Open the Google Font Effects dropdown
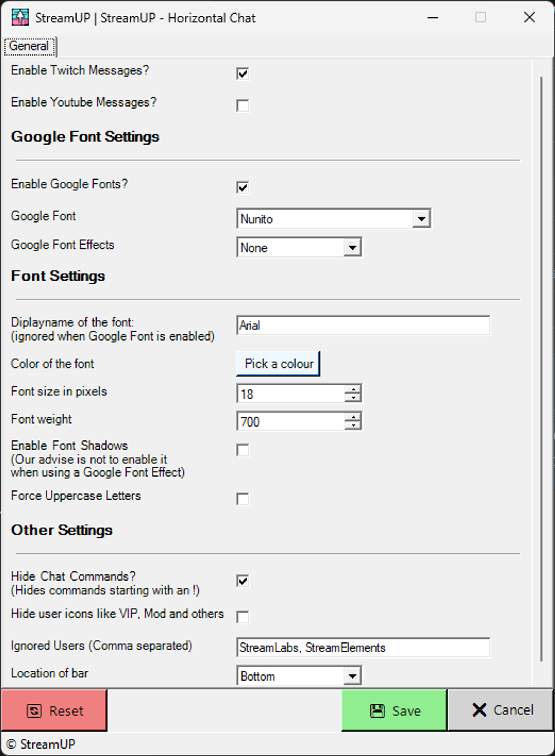 click(x=352, y=248)
